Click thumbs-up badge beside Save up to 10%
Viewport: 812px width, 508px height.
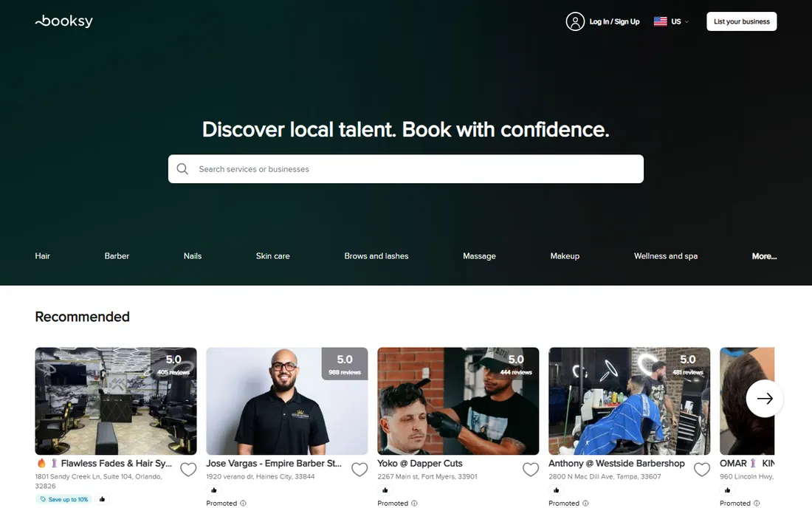[102, 499]
